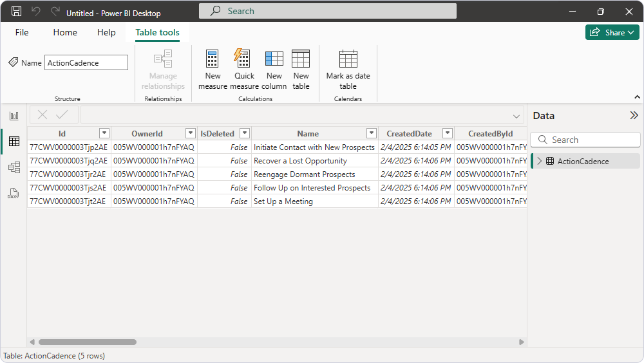Click the IsDeleted column header

coord(217,134)
